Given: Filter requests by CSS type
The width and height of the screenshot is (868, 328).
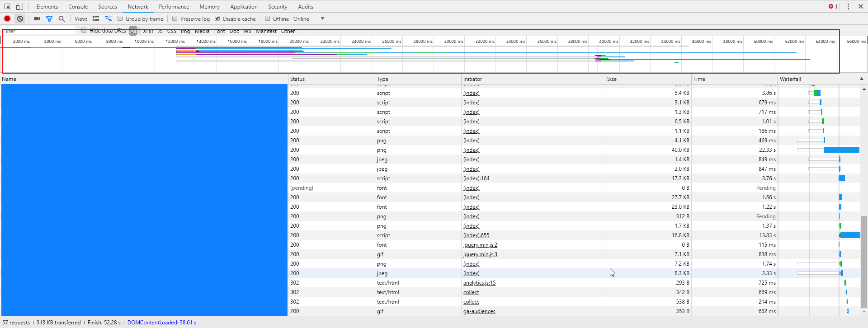Looking at the screenshot, I should (172, 31).
